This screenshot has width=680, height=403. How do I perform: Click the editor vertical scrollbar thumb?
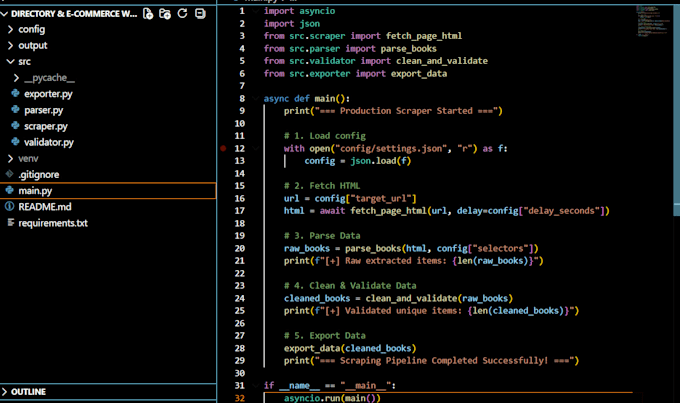pos(677,111)
